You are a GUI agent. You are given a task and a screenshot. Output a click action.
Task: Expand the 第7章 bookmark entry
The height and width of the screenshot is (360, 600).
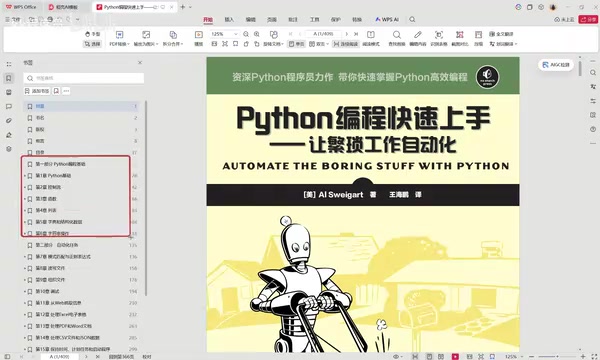point(25,257)
